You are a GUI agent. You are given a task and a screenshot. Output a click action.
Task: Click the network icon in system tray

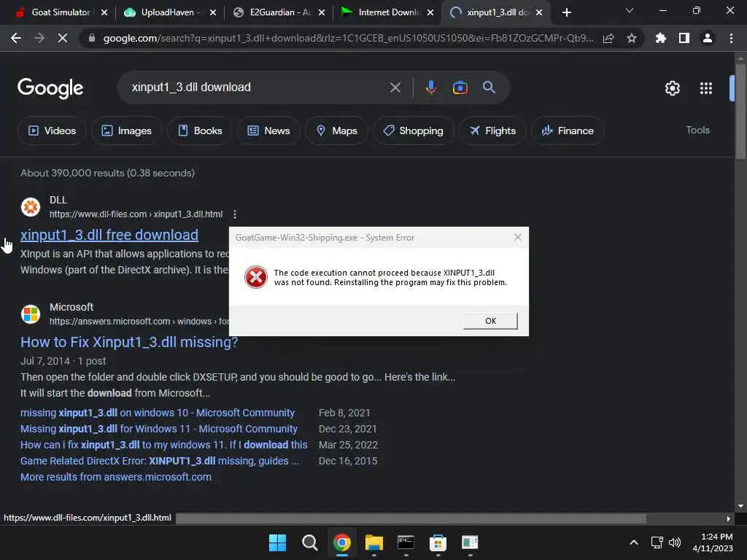click(x=657, y=542)
